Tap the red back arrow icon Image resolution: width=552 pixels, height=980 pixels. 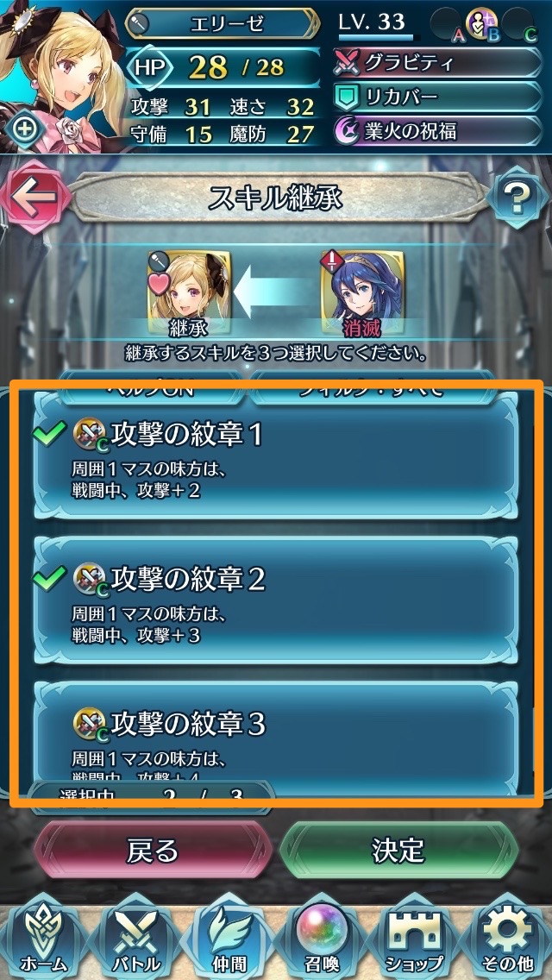(x=31, y=197)
